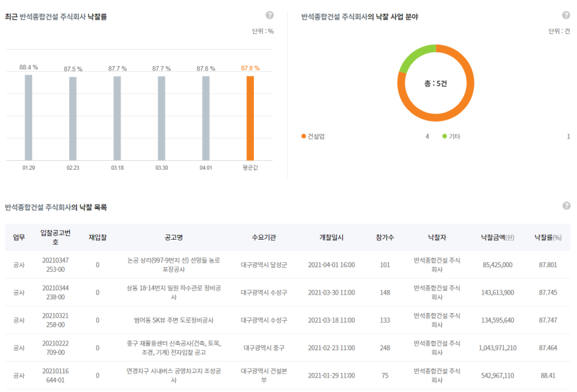
Task: Select the 03.30 bar in chart
Action: [161, 118]
